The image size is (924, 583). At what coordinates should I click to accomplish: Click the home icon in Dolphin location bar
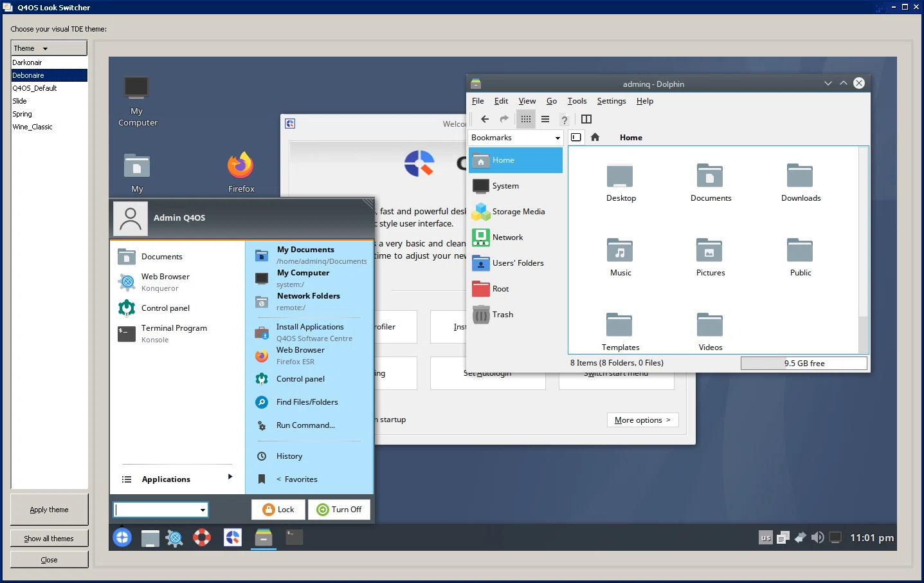[595, 137]
